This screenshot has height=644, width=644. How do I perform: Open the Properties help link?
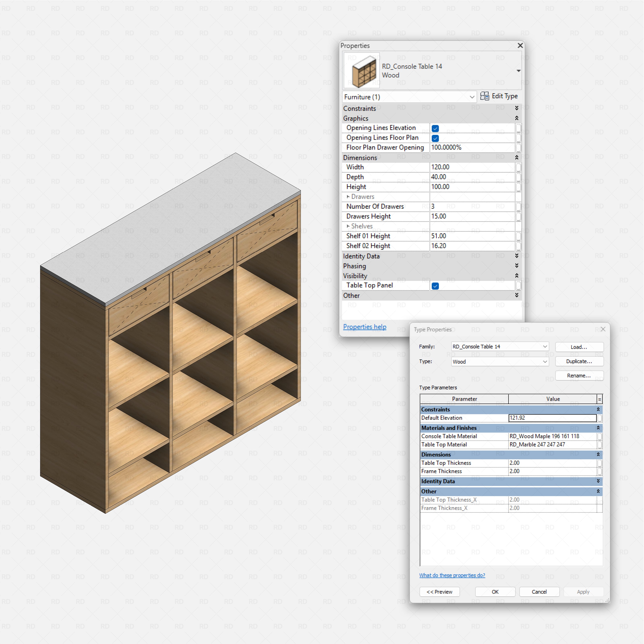(364, 327)
